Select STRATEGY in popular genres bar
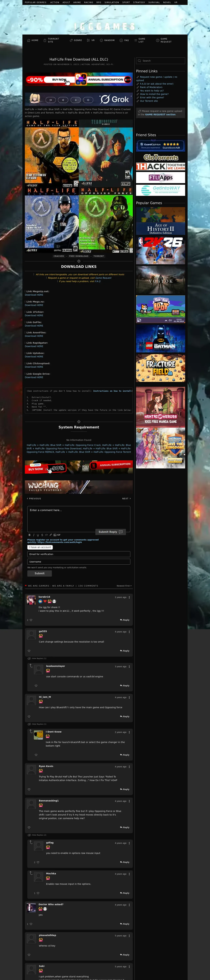Screen dimensions: 210x980 point(139,2)
